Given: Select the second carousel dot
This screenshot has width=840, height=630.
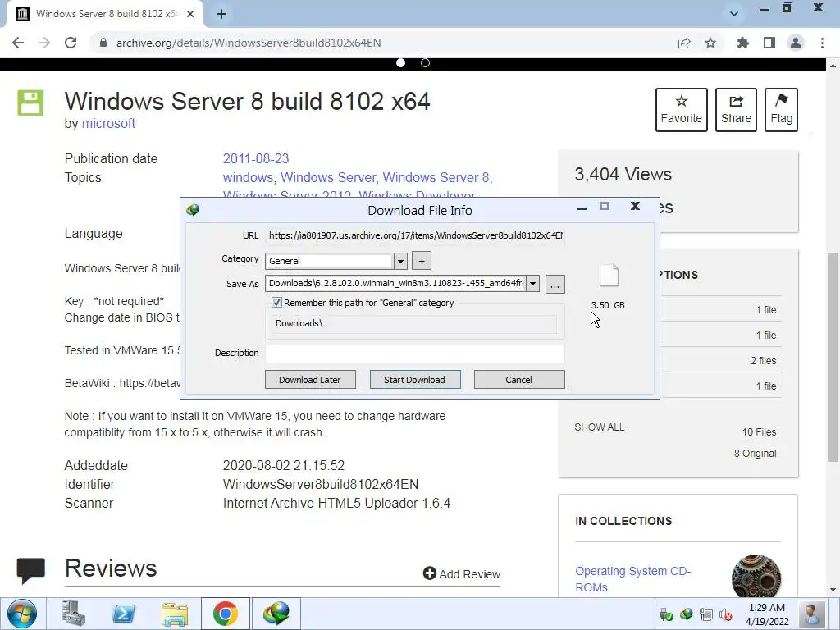Looking at the screenshot, I should coord(426,62).
